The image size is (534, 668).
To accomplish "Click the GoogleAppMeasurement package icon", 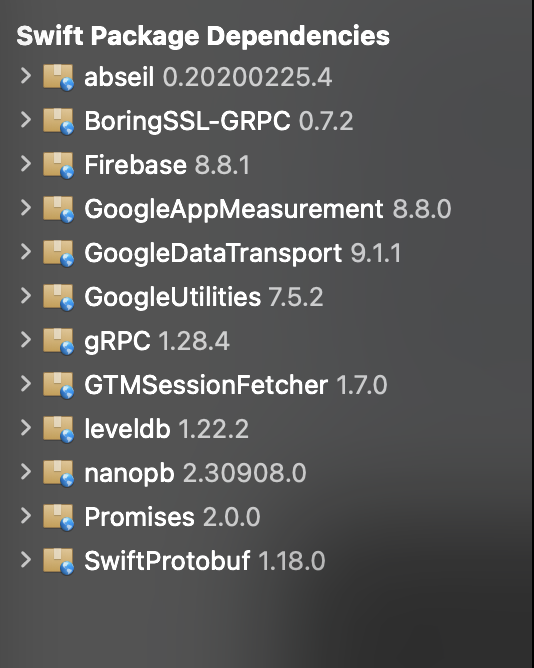I will click(58, 209).
